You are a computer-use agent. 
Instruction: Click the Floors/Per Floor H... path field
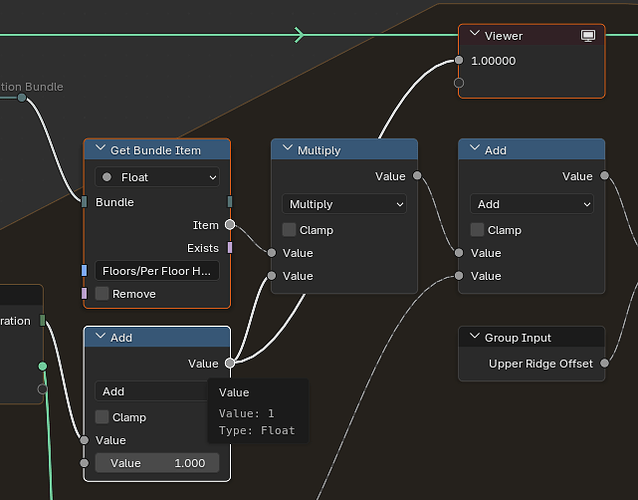(x=157, y=271)
